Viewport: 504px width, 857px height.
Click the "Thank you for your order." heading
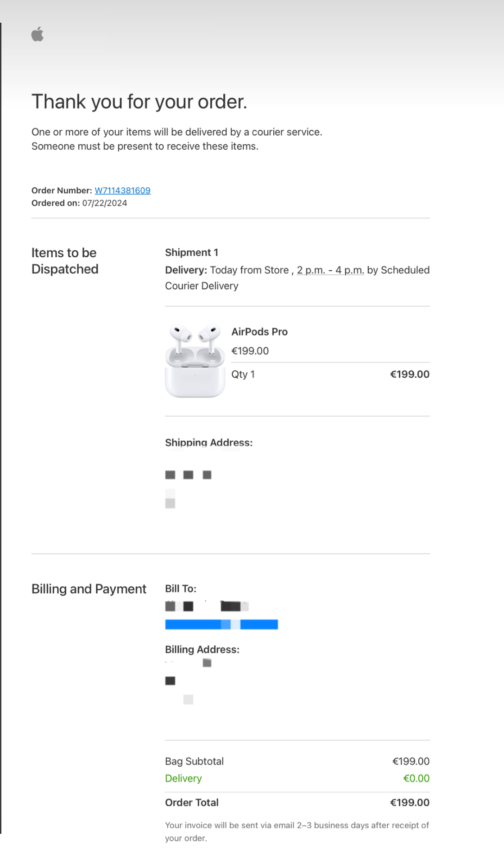(x=139, y=102)
